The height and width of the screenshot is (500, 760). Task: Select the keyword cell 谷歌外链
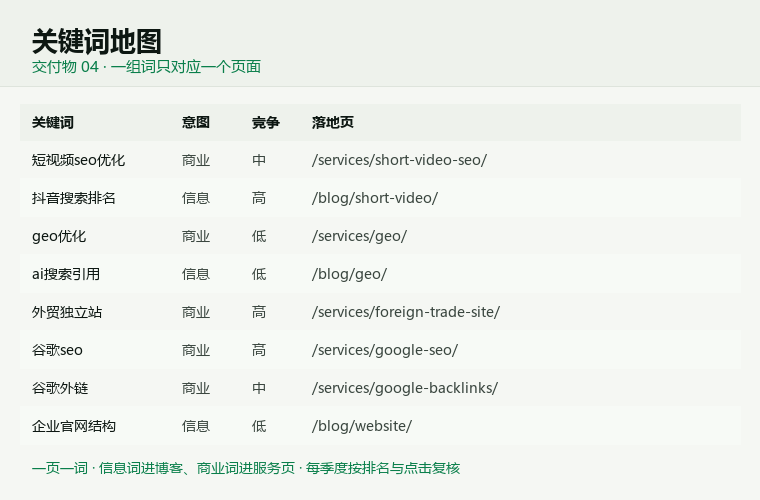pyautogui.click(x=60, y=388)
